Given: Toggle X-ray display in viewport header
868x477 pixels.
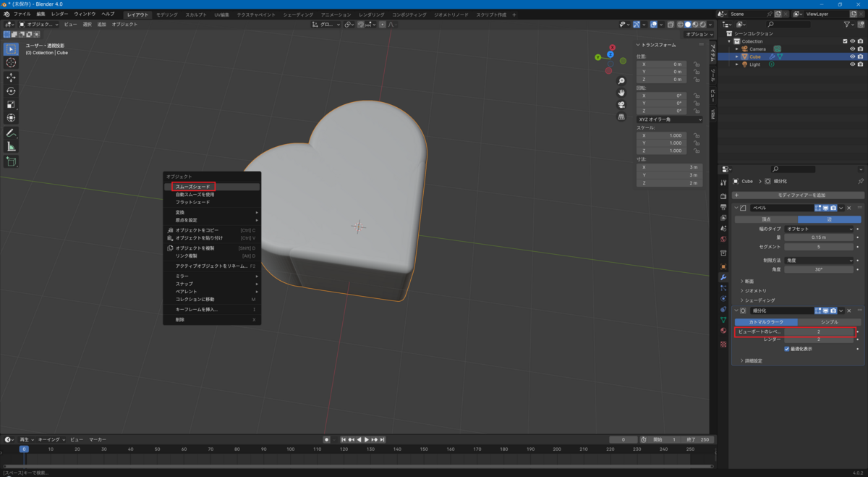Looking at the screenshot, I should (x=669, y=24).
